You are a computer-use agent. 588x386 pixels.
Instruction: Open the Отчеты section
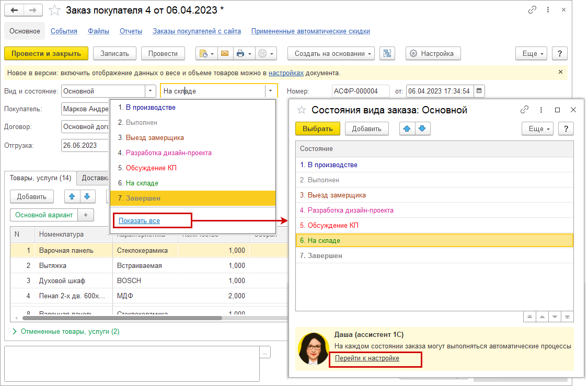131,31
